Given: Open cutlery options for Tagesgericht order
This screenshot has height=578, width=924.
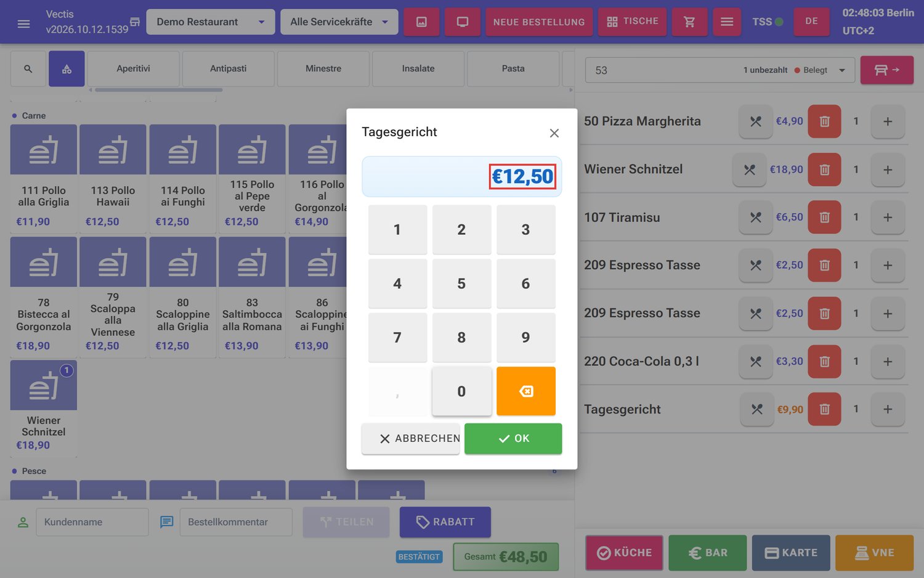Looking at the screenshot, I should point(756,409).
